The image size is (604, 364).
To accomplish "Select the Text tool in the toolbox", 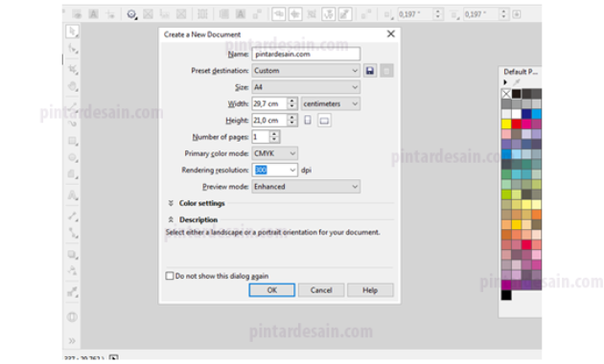I will (x=73, y=195).
